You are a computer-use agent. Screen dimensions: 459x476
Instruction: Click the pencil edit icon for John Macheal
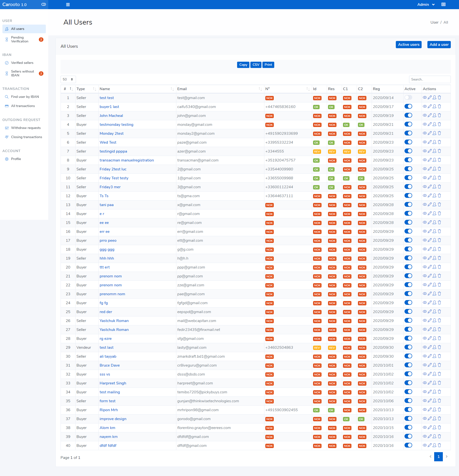click(x=429, y=115)
